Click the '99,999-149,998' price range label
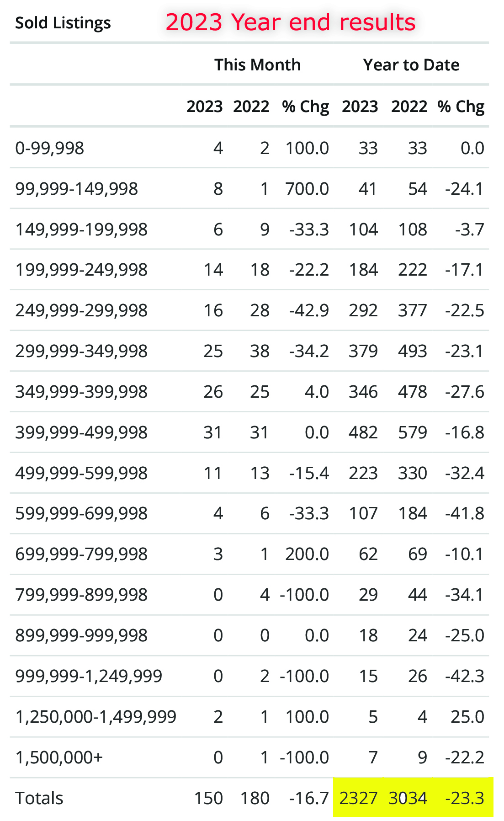This screenshot has width=504, height=821. (x=77, y=189)
